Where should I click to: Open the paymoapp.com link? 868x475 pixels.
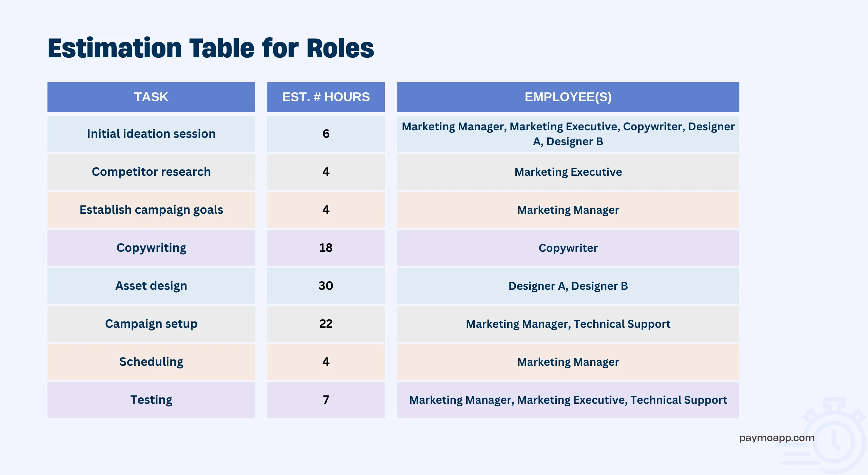tap(776, 438)
